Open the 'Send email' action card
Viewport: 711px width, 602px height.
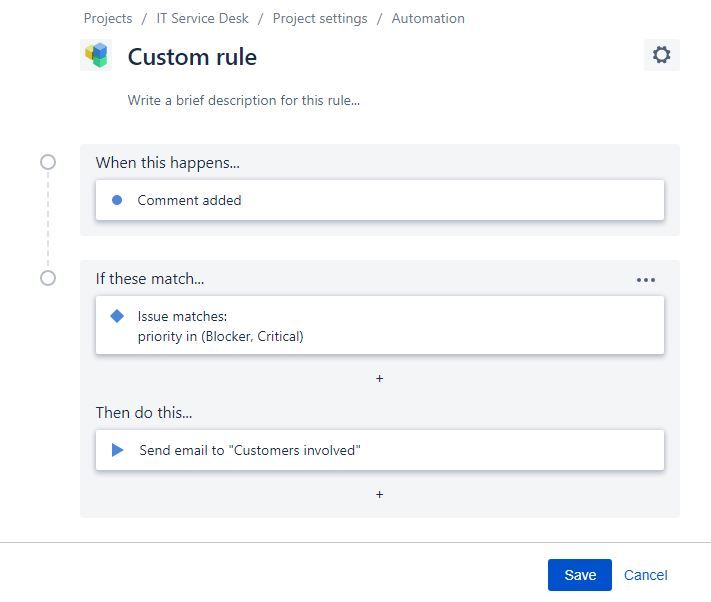click(380, 450)
